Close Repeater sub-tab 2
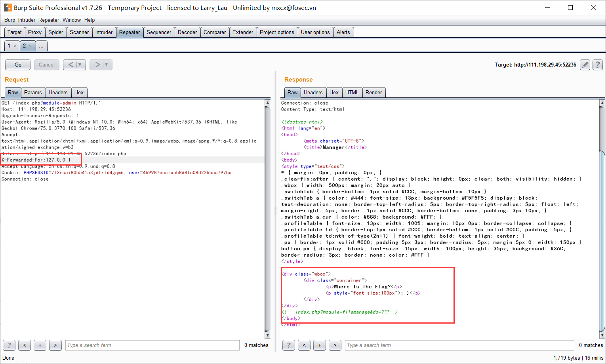Image resolution: width=606 pixels, height=364 pixels. (30, 46)
